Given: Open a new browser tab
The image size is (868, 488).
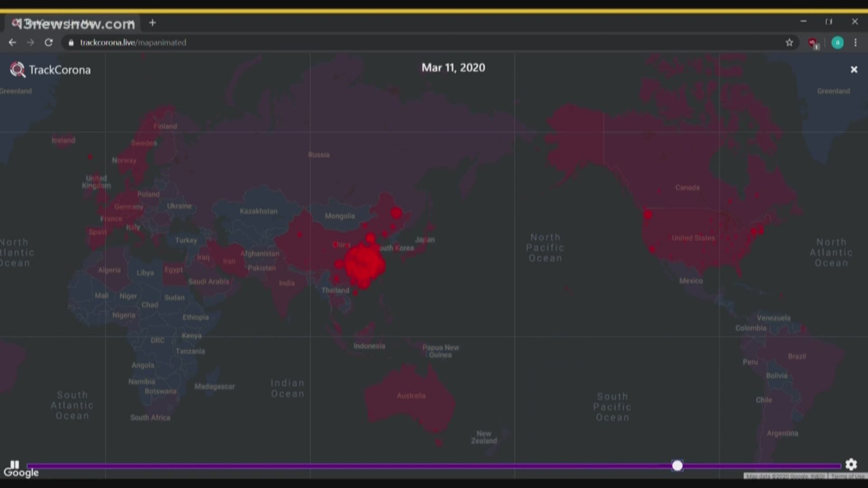Looking at the screenshot, I should coord(152,23).
